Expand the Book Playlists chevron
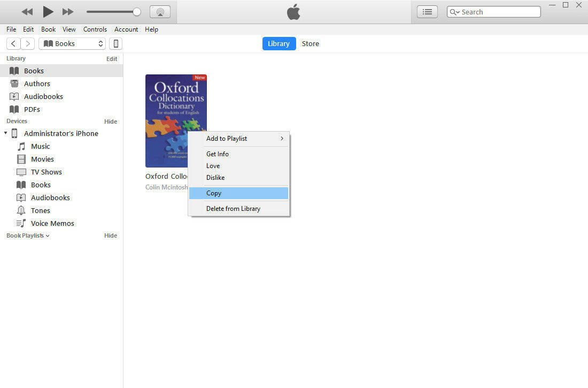The width and height of the screenshot is (588, 388). [48, 236]
